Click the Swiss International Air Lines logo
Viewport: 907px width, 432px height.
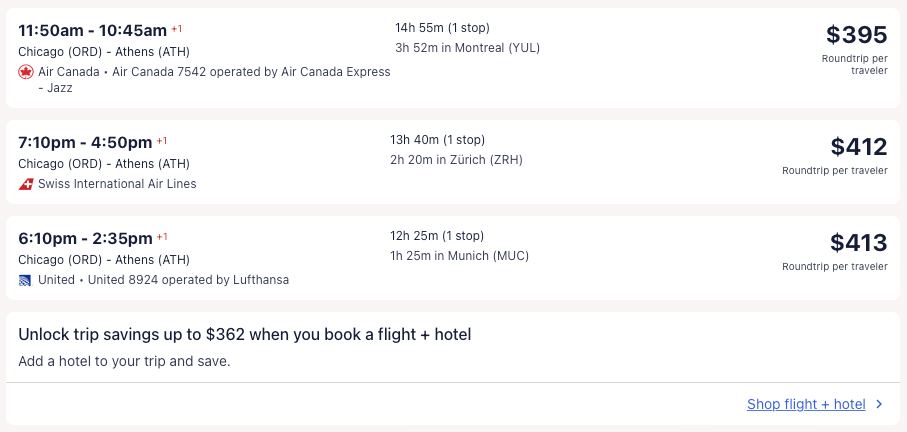click(x=26, y=184)
